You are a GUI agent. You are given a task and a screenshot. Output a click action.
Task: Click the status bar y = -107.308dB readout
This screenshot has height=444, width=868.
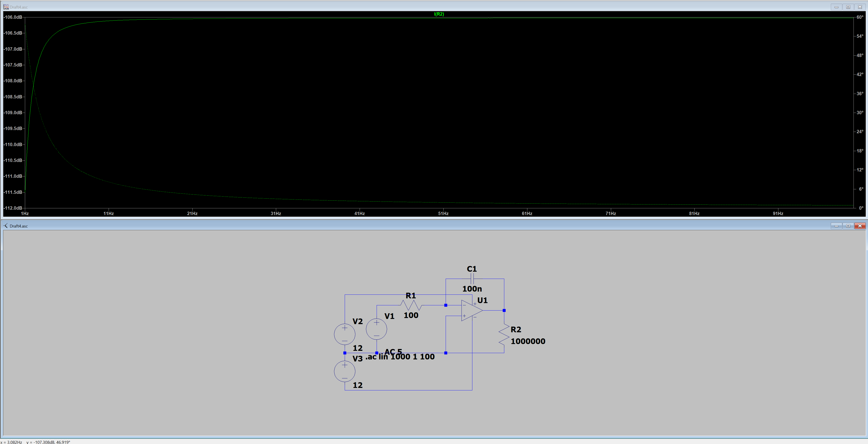tap(48, 442)
